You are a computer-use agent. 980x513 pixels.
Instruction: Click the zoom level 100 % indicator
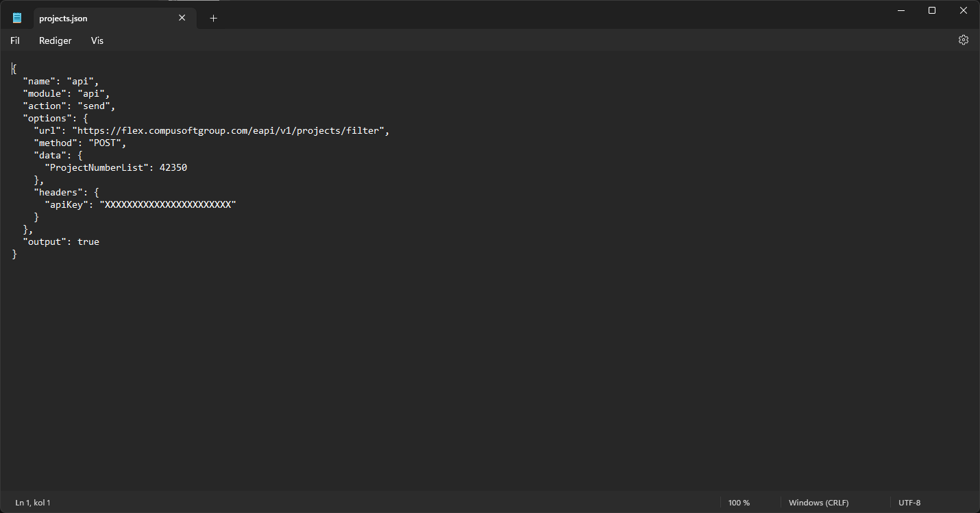click(x=739, y=502)
